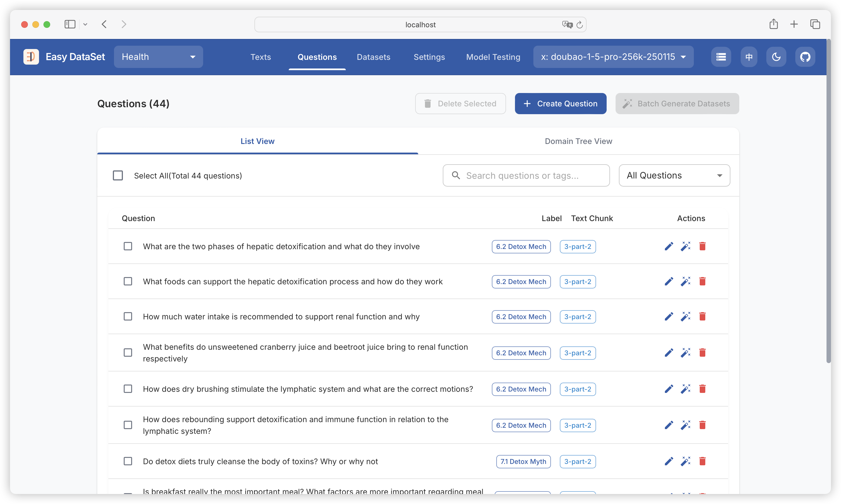The image size is (841, 504).
Task: Delete the cranberry juice renal question
Action: [702, 353]
